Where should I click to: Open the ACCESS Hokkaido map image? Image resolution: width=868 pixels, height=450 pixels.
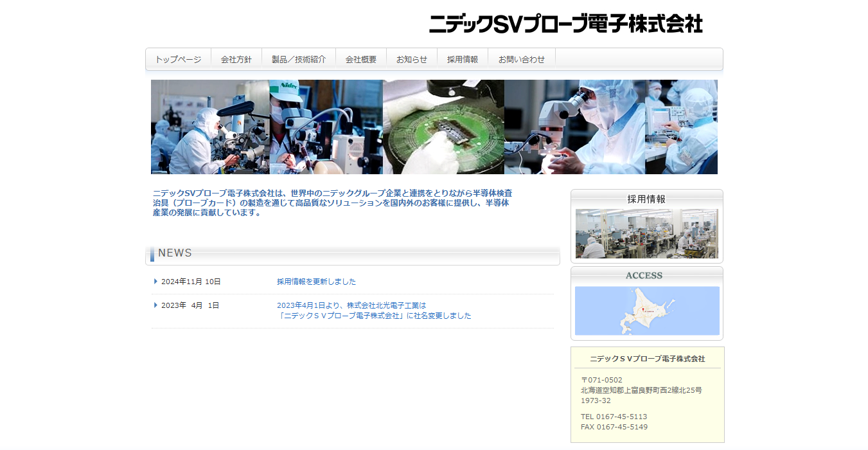point(646,310)
